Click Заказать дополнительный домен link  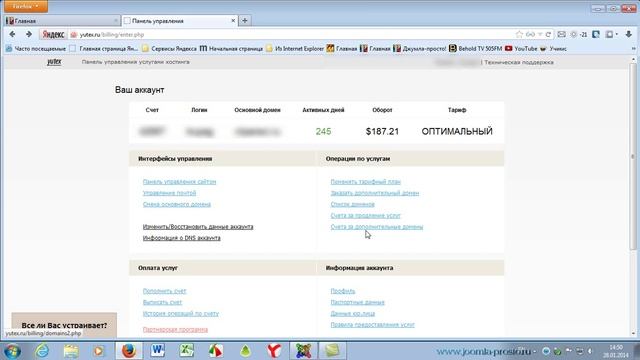click(375, 193)
